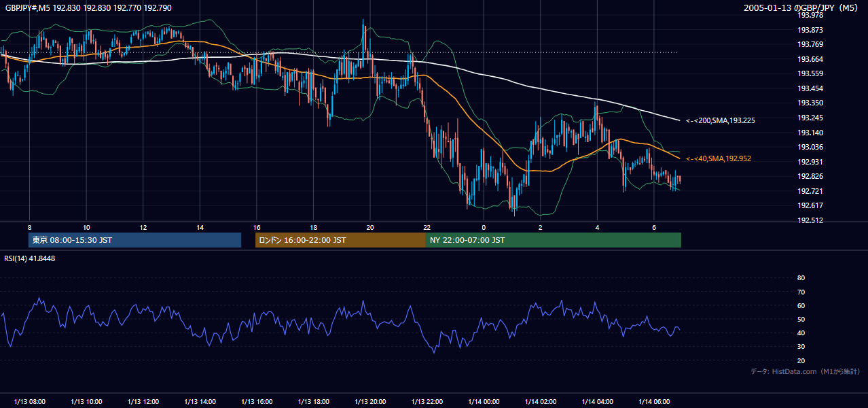Click price axis label 193.978

point(810,15)
